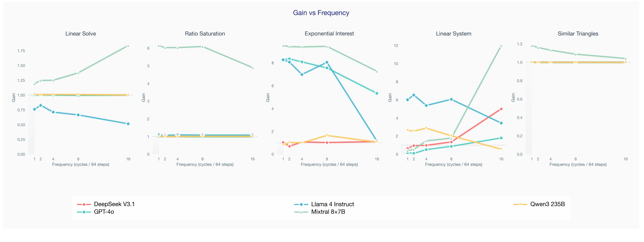Screen dimensions: 644x242
Task: Click Mixtral's peak point at frequency 16 in Linear System
Action: pyautogui.click(x=501, y=46)
